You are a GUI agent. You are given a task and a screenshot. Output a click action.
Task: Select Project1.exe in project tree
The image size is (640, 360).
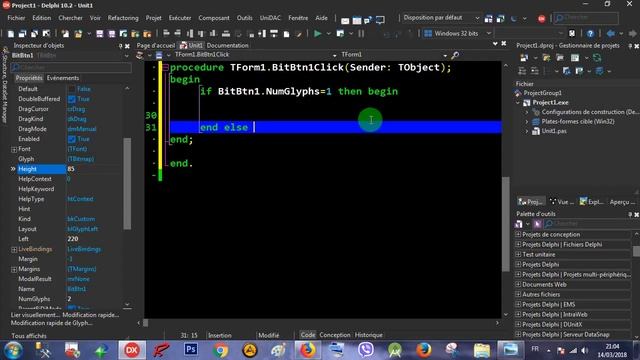(550, 102)
